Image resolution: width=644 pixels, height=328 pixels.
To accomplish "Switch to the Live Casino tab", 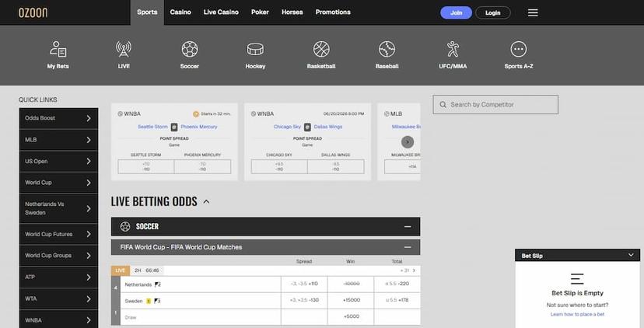I will [221, 12].
